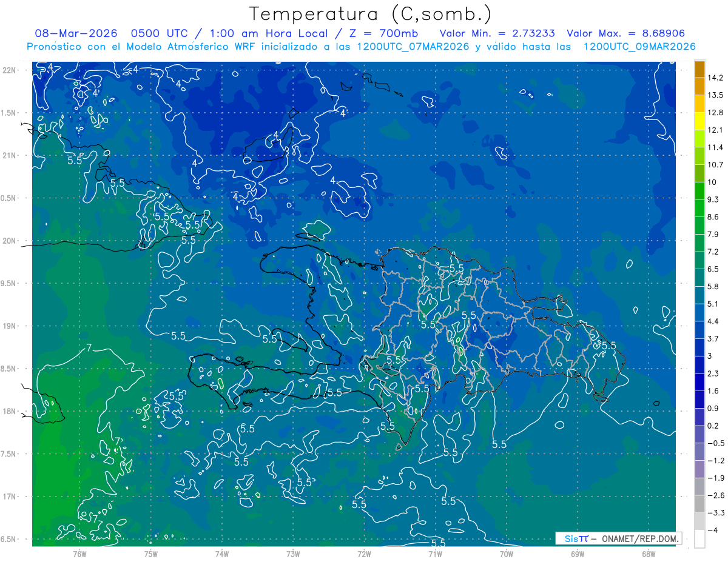Click the 'Temperatura (C,somb.)' chart title
The height and width of the screenshot is (562, 728).
pos(371,14)
